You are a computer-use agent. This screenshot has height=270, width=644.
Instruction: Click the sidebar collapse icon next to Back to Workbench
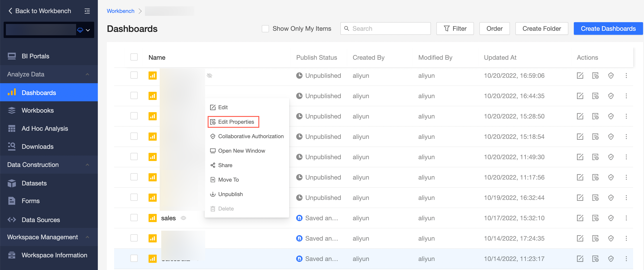87,11
